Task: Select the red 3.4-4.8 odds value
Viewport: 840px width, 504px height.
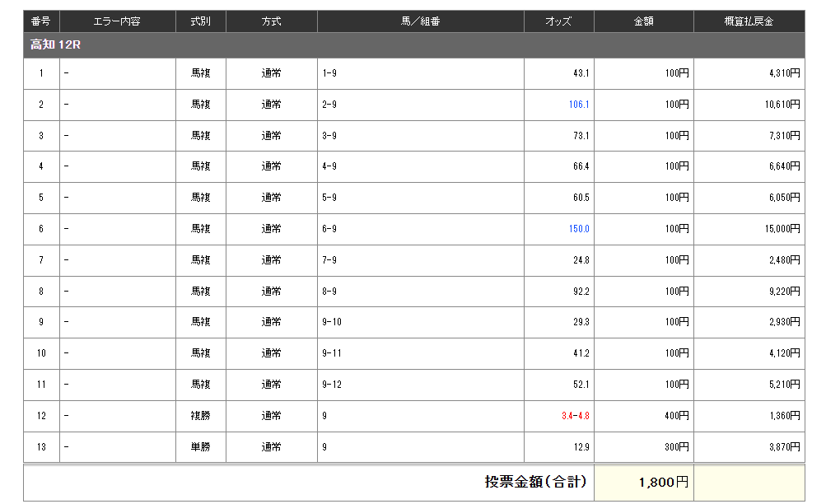Action: pyautogui.click(x=576, y=416)
